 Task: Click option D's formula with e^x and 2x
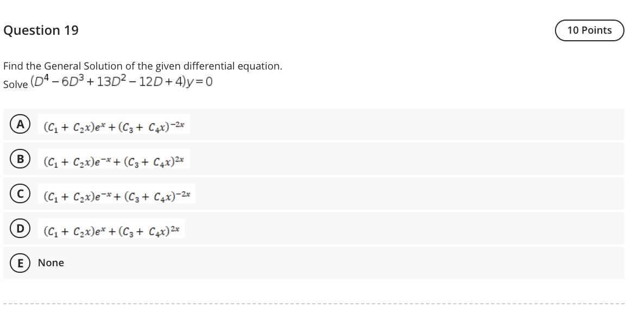point(111,229)
